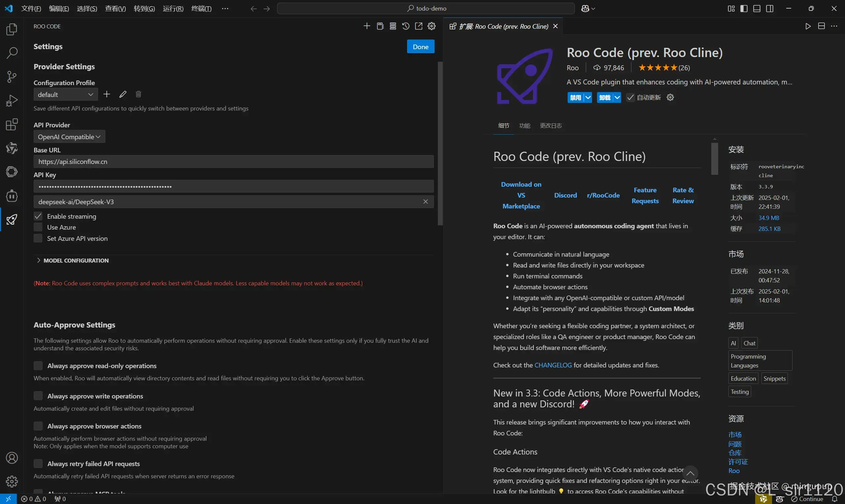The image size is (845, 504).
Task: Open the 终端(T) menu
Action: point(201,9)
